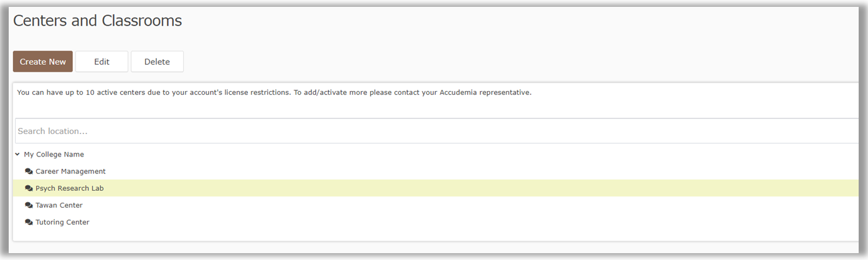
Task: Click the chat icon beside Tawan Center
Action: [29, 205]
